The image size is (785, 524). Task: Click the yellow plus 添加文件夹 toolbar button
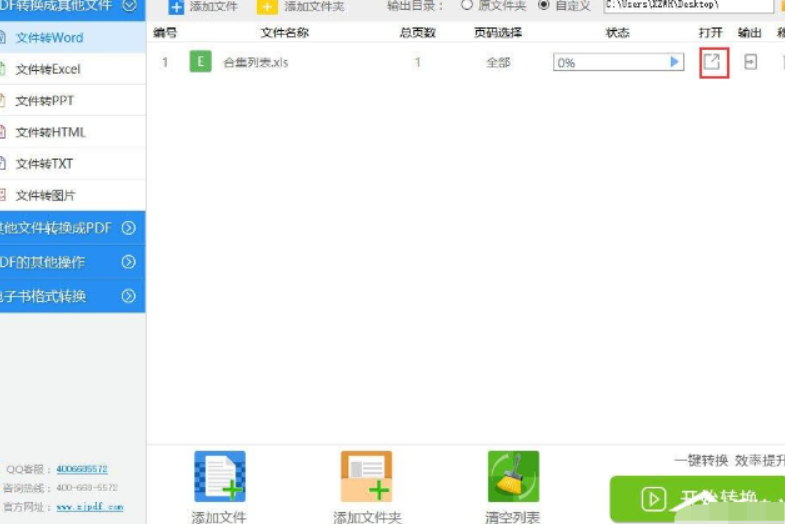pyautogui.click(x=267, y=7)
